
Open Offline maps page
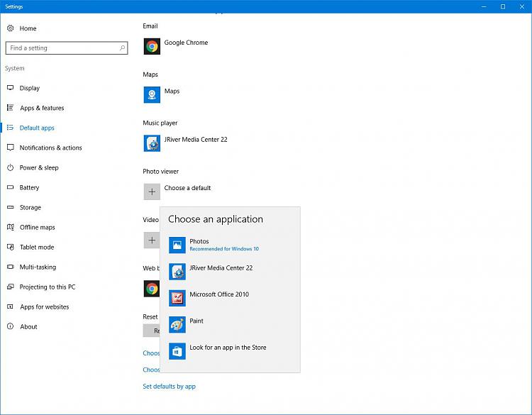(x=37, y=227)
